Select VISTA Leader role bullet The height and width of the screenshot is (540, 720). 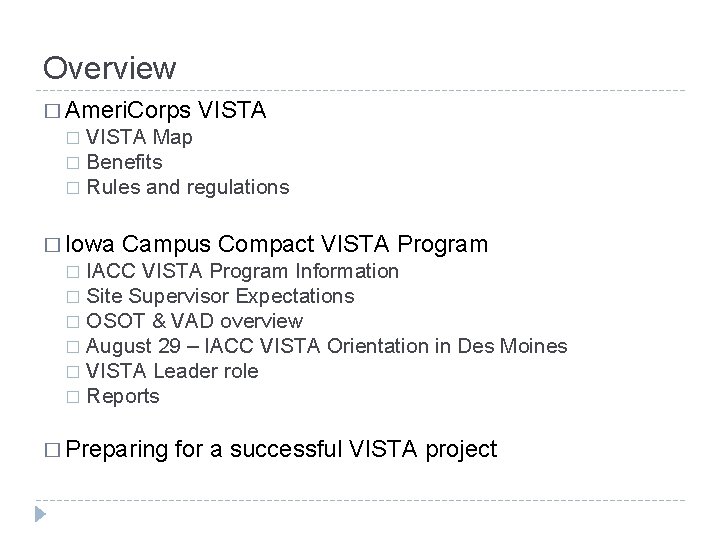(172, 371)
